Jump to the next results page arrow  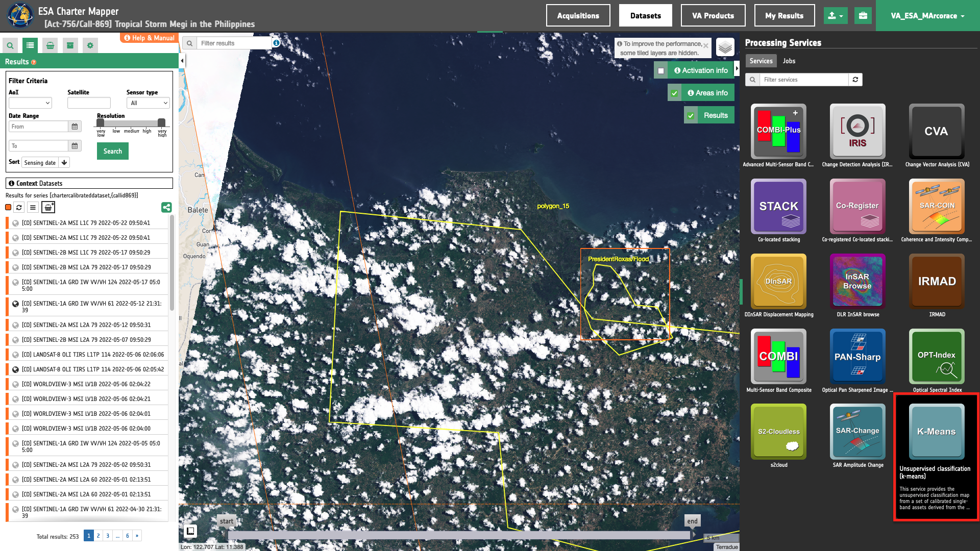(137, 536)
